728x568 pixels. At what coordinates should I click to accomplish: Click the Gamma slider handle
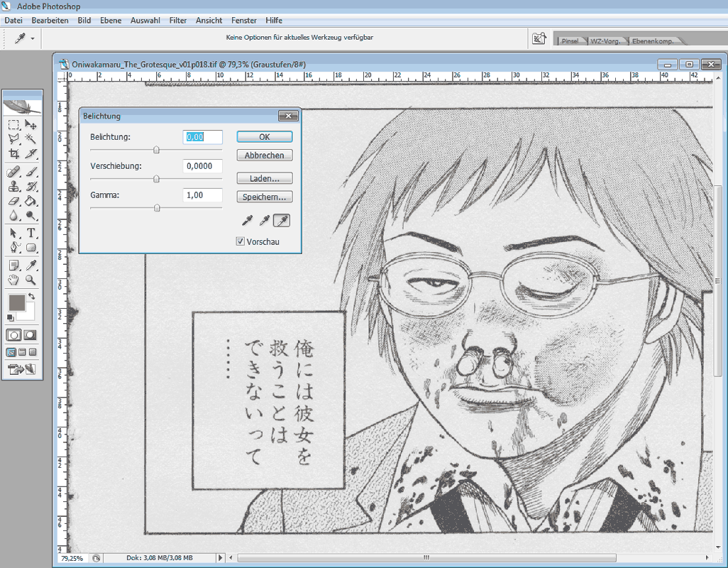pyautogui.click(x=157, y=207)
